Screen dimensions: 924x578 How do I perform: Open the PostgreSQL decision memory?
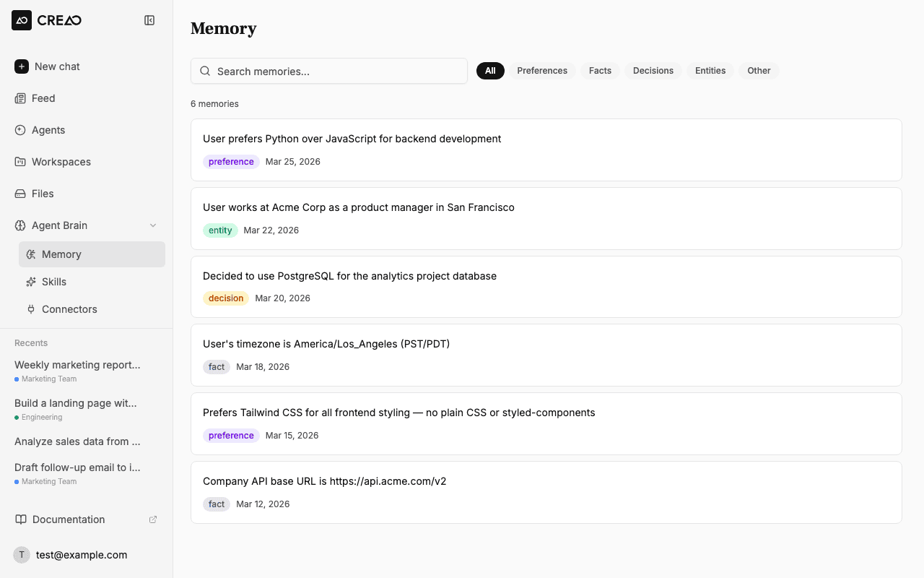(546, 287)
